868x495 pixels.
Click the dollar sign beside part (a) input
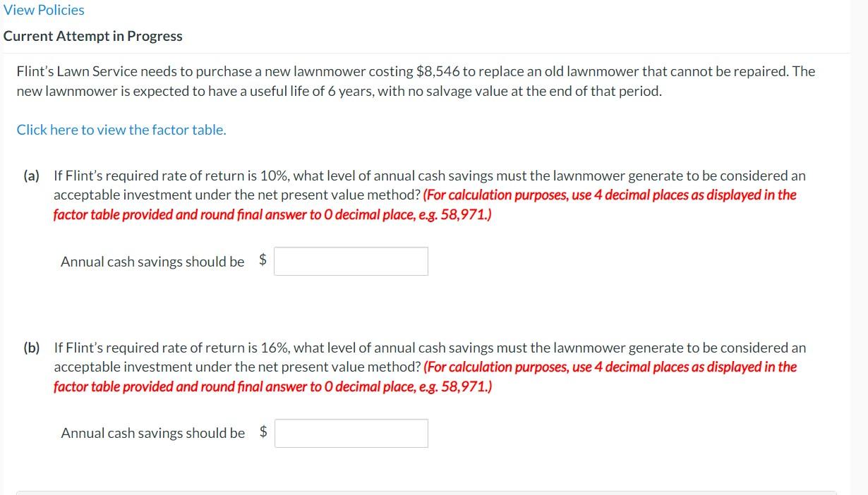(x=262, y=261)
